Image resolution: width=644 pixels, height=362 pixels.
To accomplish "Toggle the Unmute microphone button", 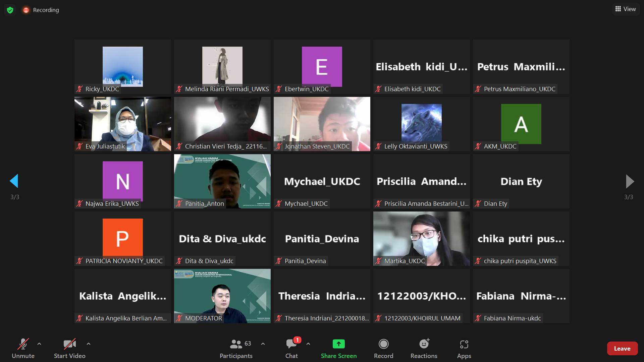I will point(23,344).
